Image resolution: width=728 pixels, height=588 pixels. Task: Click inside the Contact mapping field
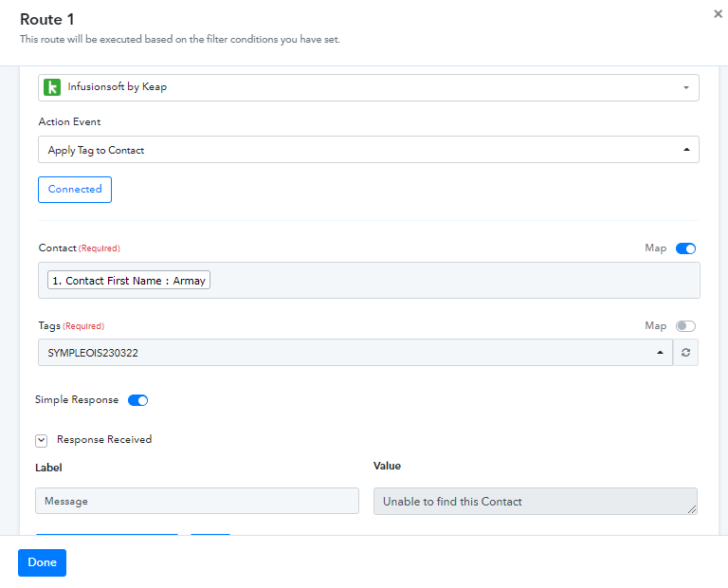(x=369, y=280)
